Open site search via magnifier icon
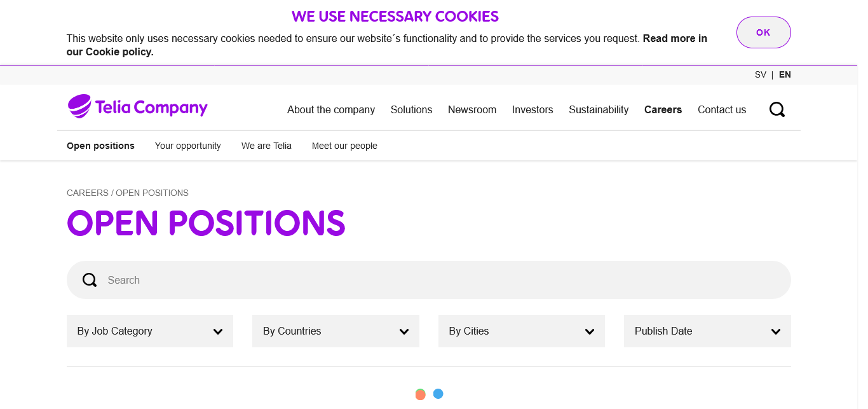868x409 pixels. (776, 109)
